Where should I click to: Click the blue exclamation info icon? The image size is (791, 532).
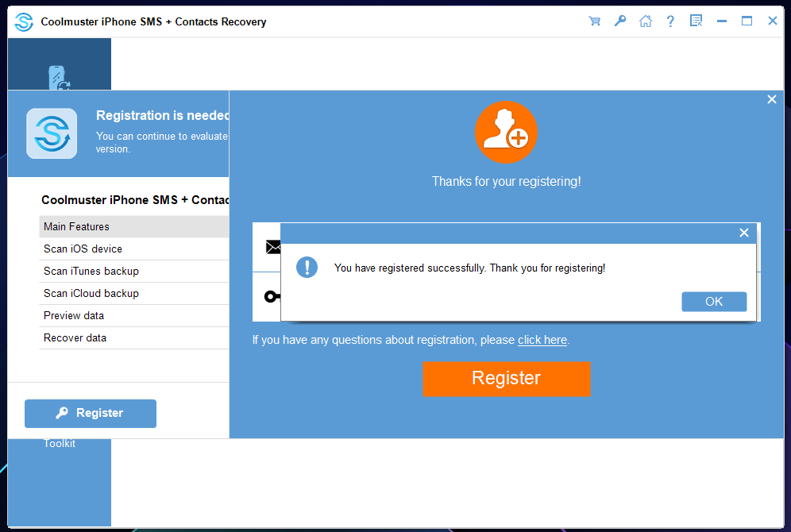point(307,268)
